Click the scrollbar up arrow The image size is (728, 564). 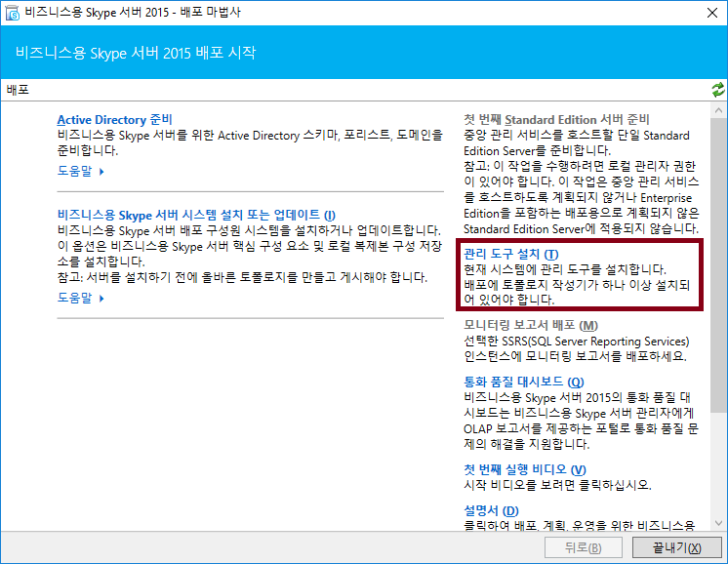[x=718, y=110]
